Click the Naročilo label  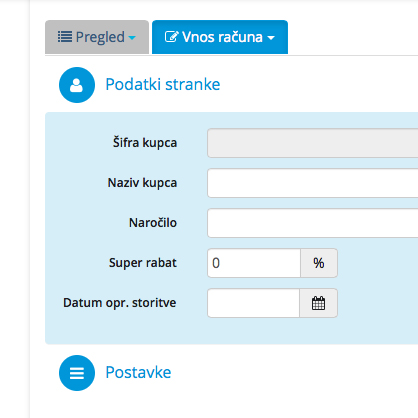(153, 223)
